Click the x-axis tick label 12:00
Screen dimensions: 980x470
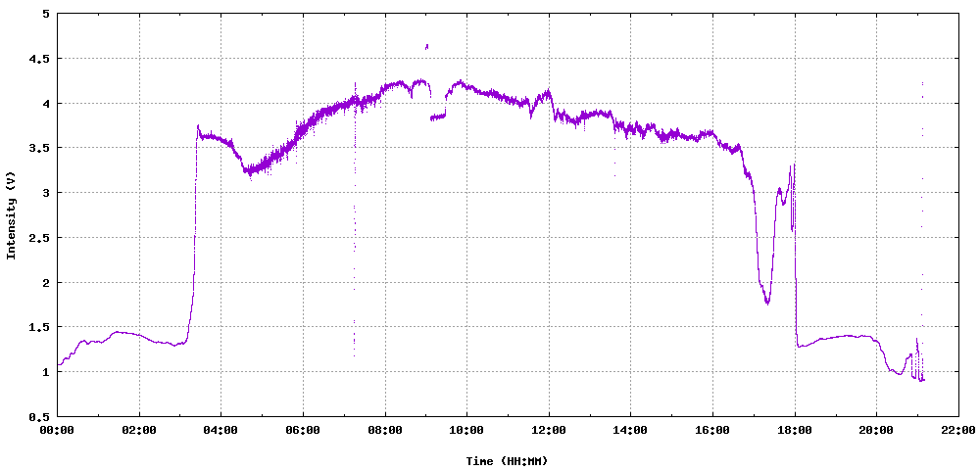pyautogui.click(x=549, y=430)
